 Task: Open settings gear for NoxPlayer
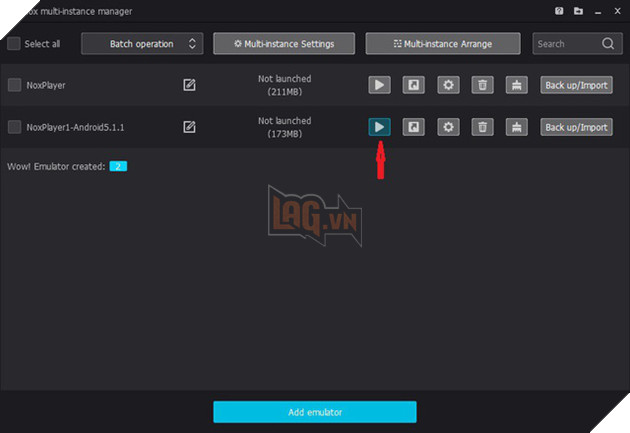click(448, 85)
